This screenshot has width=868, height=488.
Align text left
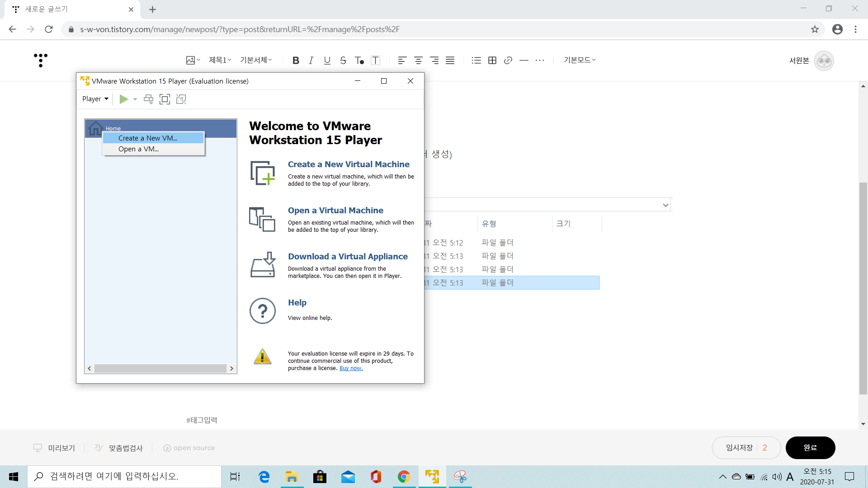tap(402, 61)
